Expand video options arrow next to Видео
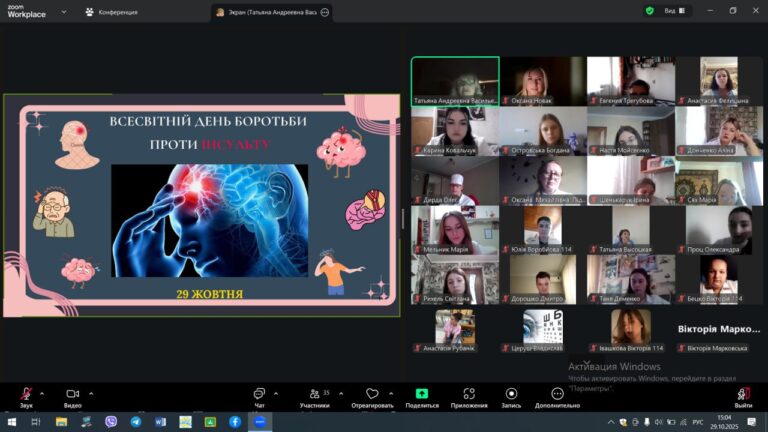768x432 pixels. [x=91, y=393]
